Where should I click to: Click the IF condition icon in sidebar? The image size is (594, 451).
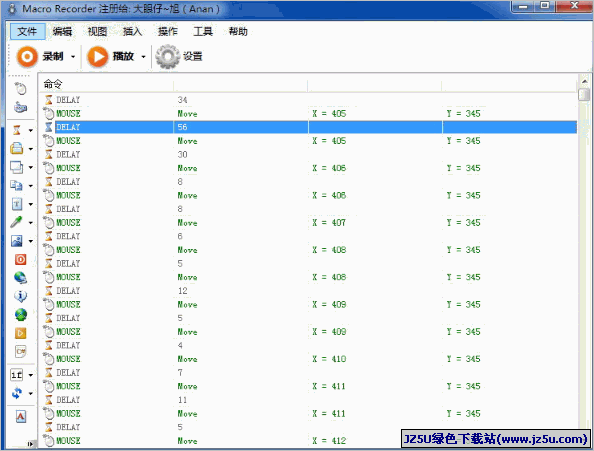[x=17, y=375]
